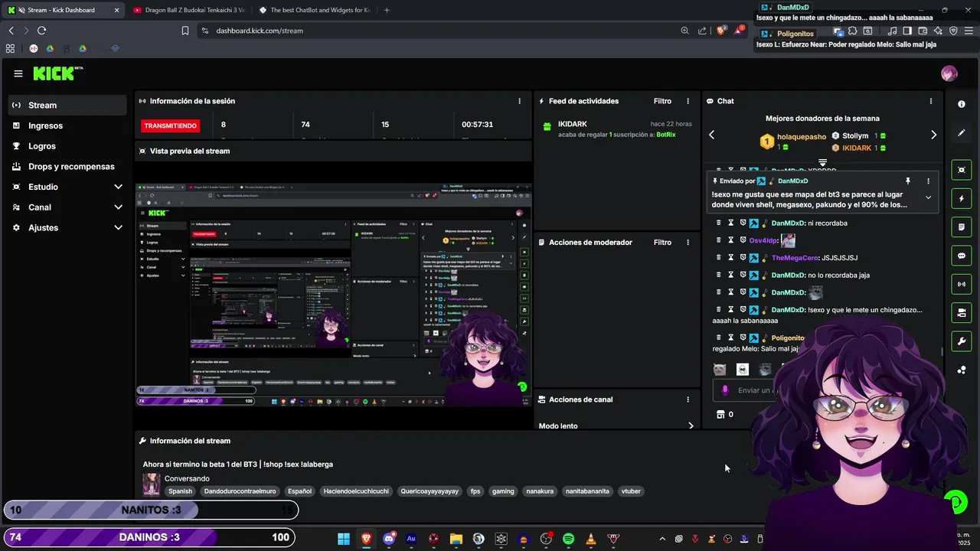Toggle the chat panel icon on right rail
Screen dimensions: 980x551
pos(962,256)
